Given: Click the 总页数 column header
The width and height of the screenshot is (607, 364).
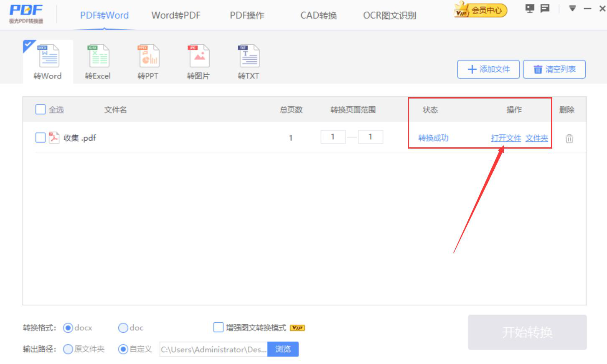Looking at the screenshot, I should pyautogui.click(x=291, y=110).
